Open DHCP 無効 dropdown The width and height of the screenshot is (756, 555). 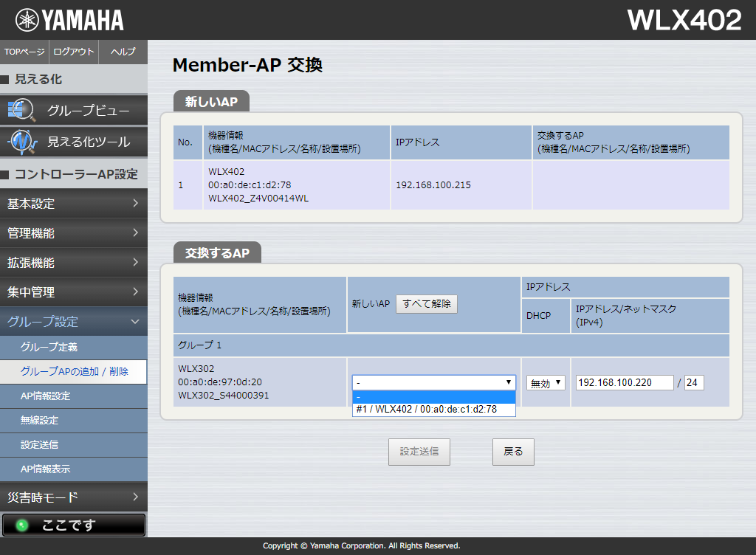click(546, 383)
